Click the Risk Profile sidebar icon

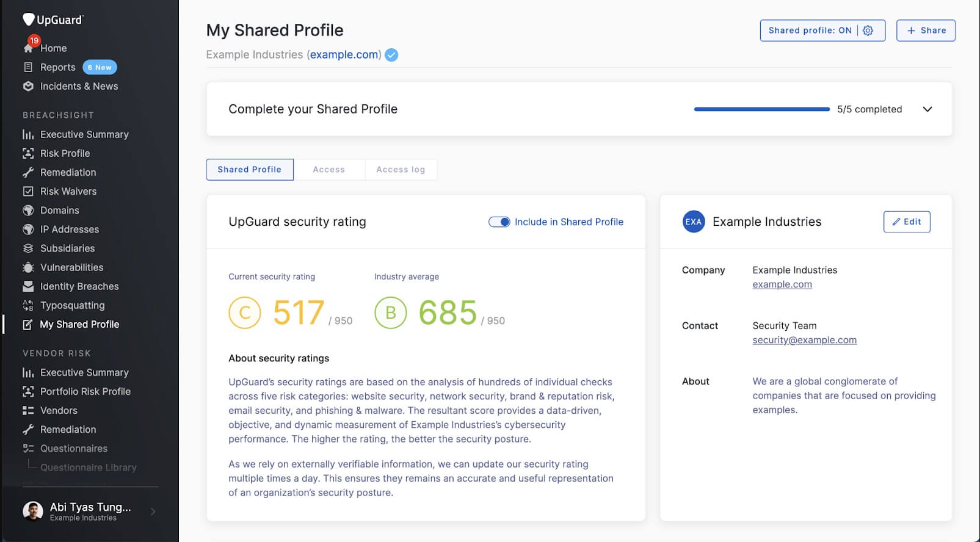pos(28,153)
